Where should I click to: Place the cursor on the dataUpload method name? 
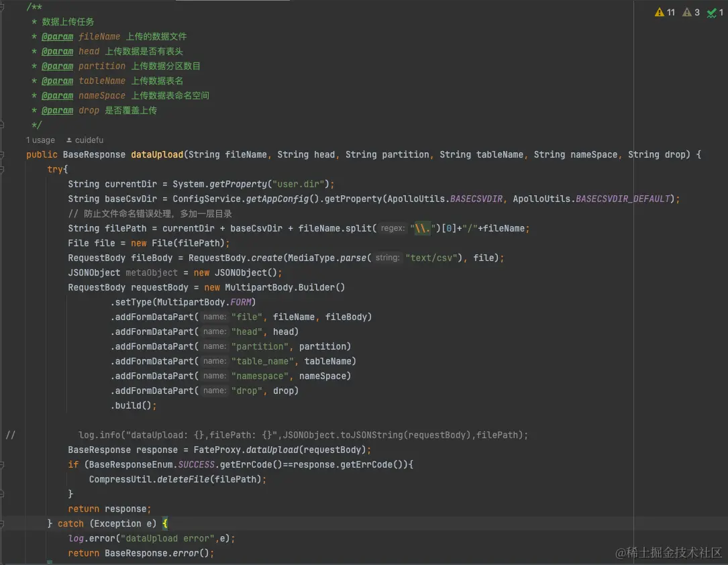157,154
